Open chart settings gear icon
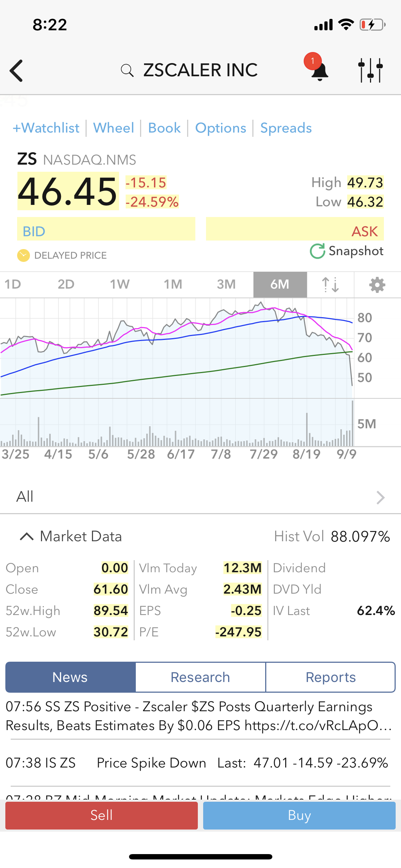Viewport: 401px width, 868px height. (377, 285)
